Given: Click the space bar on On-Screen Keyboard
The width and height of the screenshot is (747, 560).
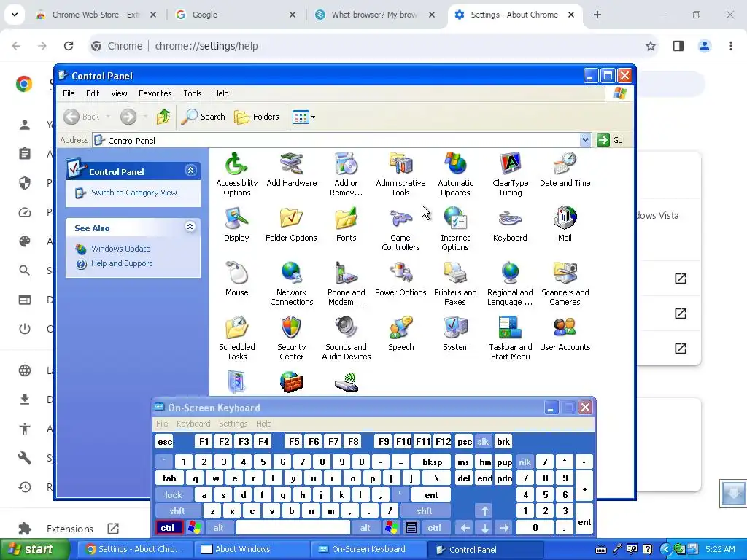Looking at the screenshot, I should 293,528.
